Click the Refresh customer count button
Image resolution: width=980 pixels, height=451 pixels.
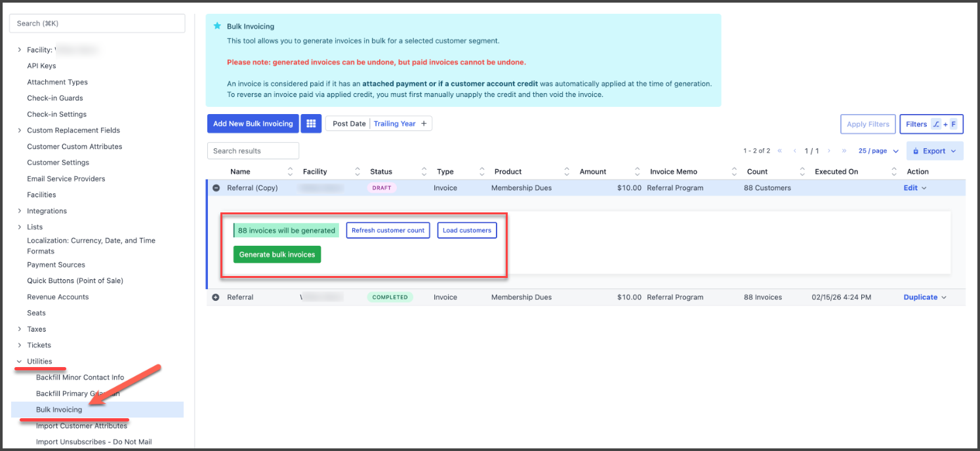point(388,231)
